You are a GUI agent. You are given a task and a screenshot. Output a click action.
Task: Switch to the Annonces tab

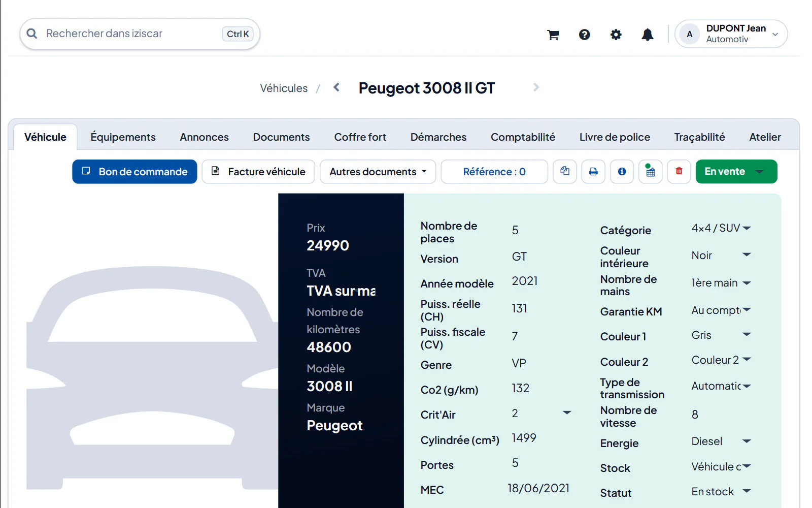204,137
